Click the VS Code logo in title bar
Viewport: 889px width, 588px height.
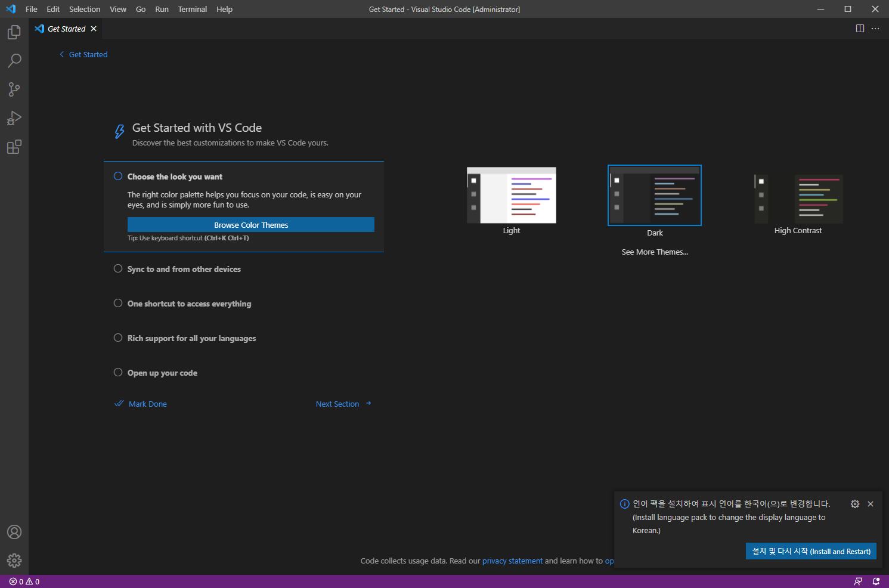click(x=11, y=9)
